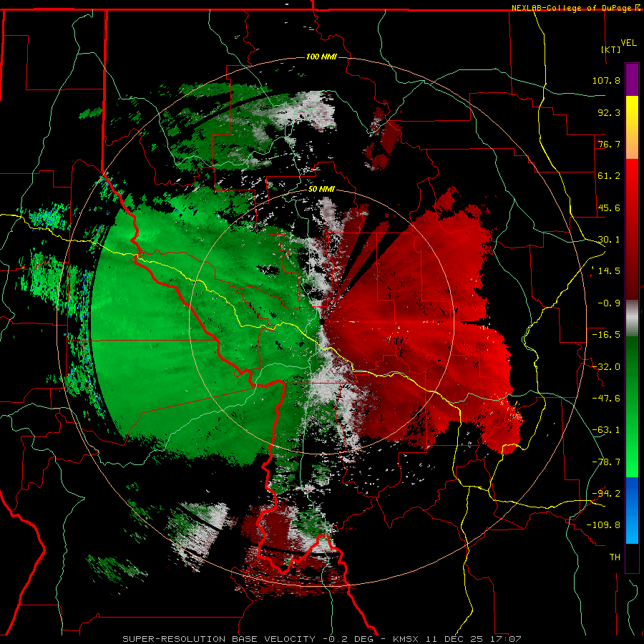644x644 pixels.
Task: Click the NEXLAB-College of DuPage label
Action: (x=572, y=8)
